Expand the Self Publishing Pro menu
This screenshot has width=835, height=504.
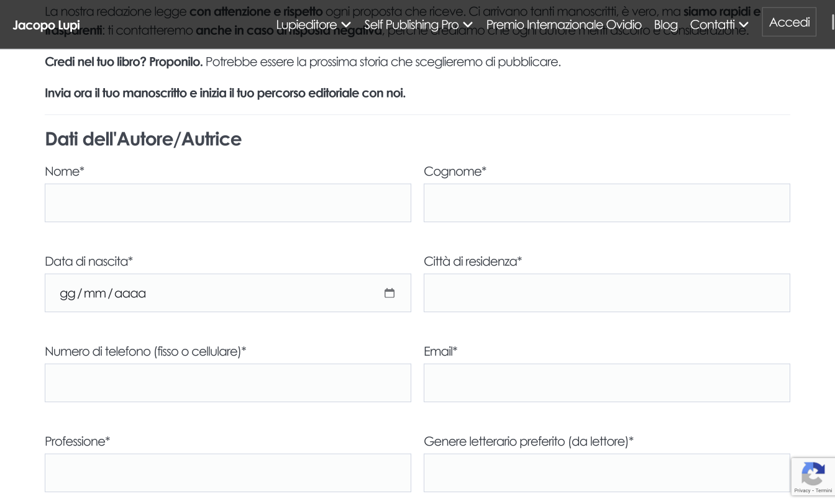point(418,25)
